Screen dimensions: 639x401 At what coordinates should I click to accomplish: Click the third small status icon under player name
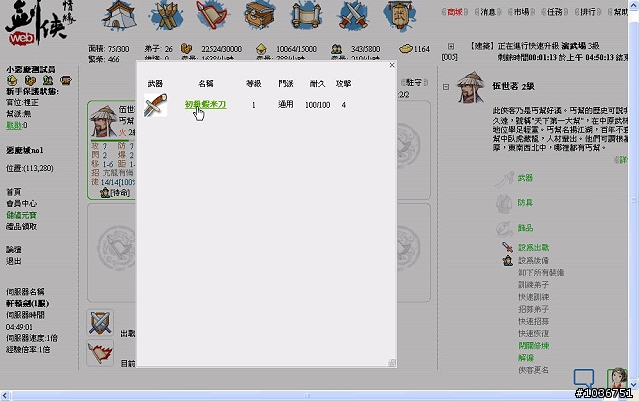[48, 80]
